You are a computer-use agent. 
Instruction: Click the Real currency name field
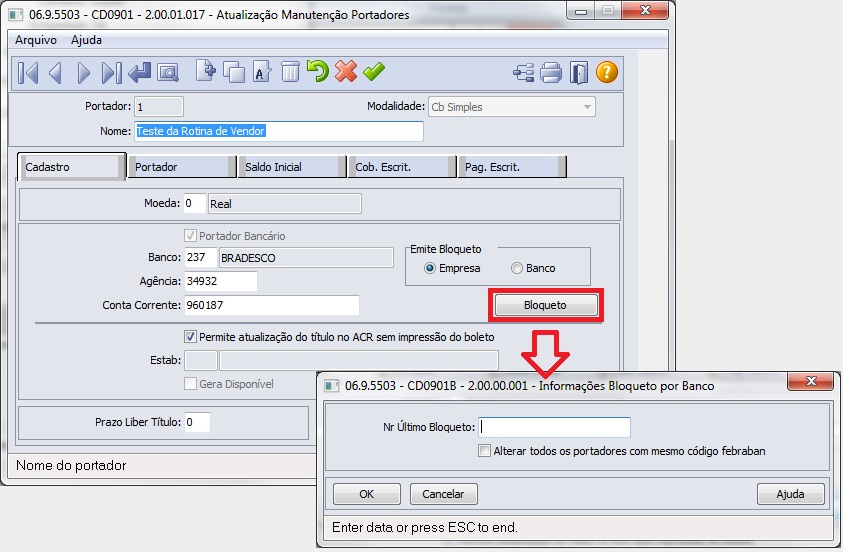coord(284,204)
